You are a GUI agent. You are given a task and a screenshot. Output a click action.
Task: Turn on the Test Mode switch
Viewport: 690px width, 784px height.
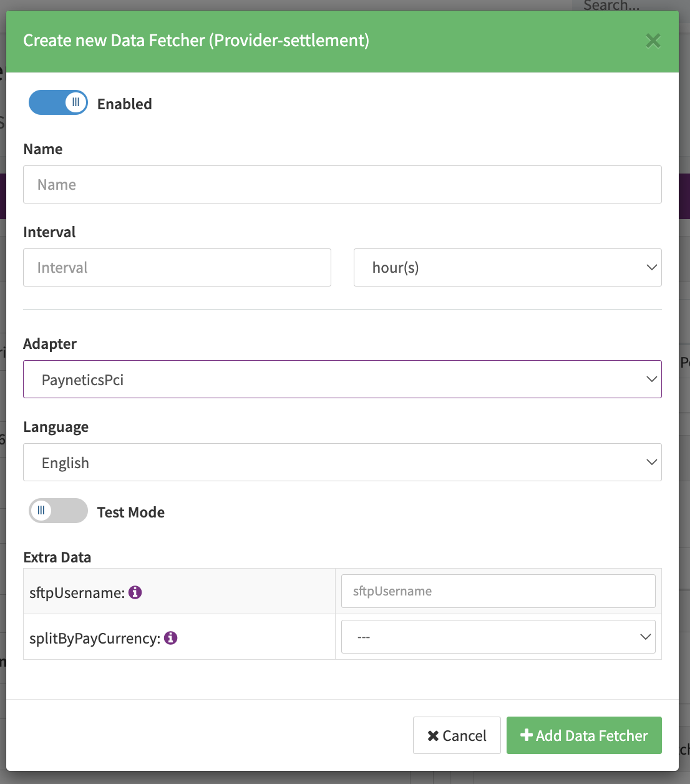(x=58, y=511)
